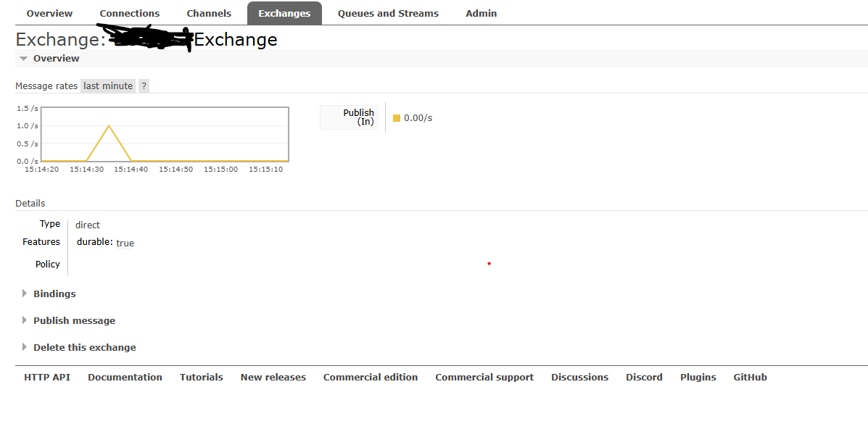Change the 'last minute' message rates range
Image resolution: width=868 pixels, height=437 pixels.
coord(108,86)
